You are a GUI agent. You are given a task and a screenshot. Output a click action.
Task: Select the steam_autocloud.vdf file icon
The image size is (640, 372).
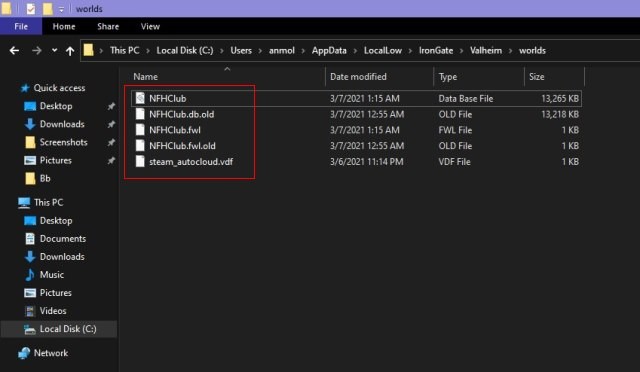[x=140, y=161]
